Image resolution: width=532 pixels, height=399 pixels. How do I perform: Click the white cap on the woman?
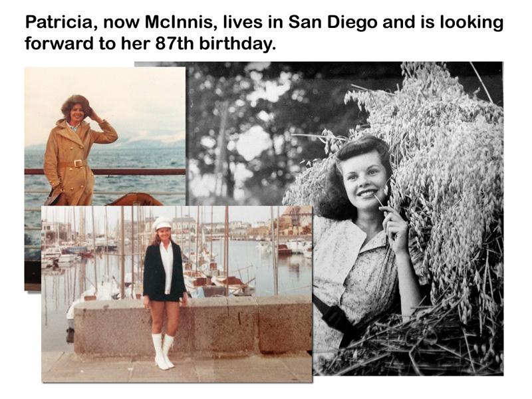pyautogui.click(x=162, y=223)
